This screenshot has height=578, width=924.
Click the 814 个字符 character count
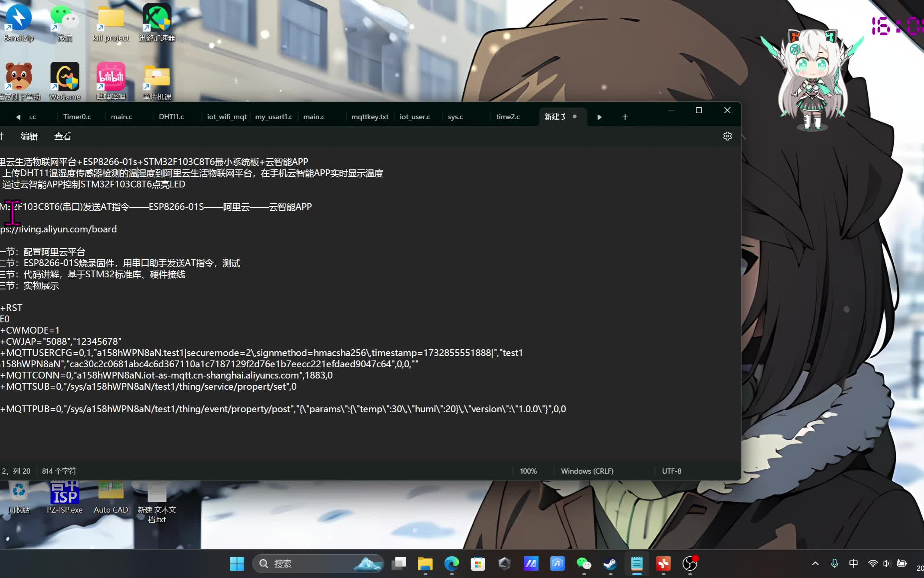[59, 471]
